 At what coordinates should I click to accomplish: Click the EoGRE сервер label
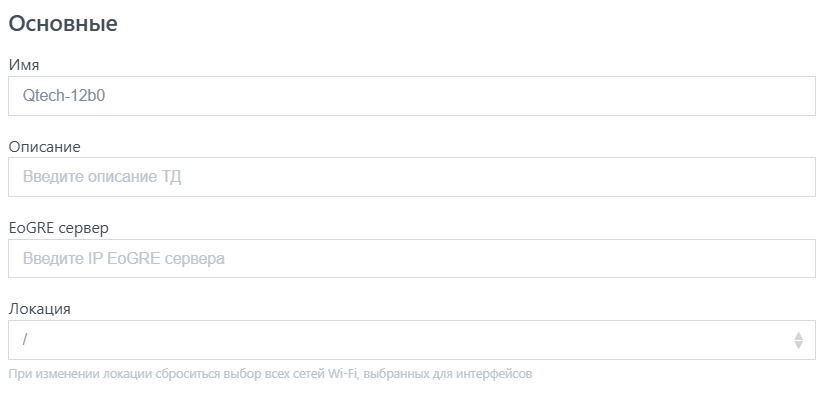[59, 228]
